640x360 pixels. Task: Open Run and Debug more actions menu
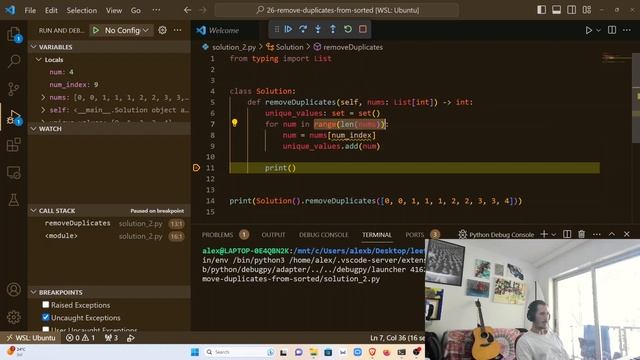177,30
